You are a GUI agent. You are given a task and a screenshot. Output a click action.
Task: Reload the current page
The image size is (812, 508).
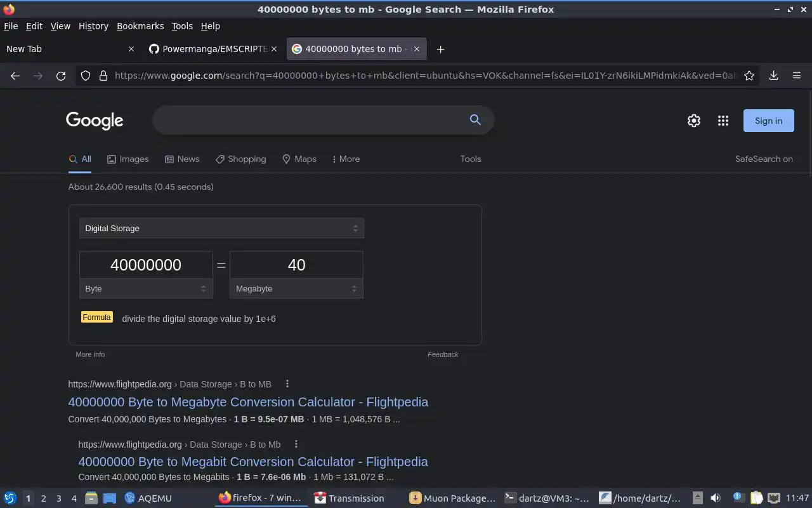tap(61, 76)
